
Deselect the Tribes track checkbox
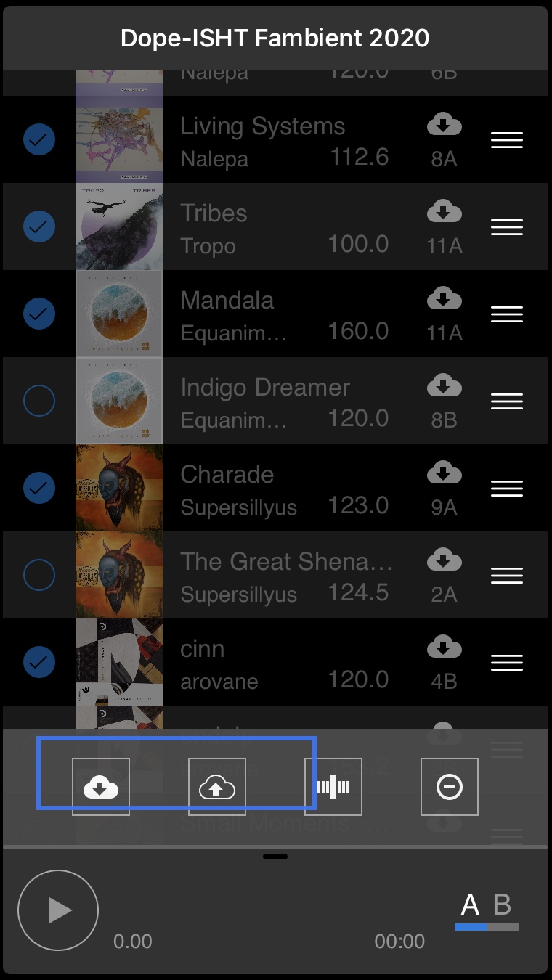click(x=39, y=226)
